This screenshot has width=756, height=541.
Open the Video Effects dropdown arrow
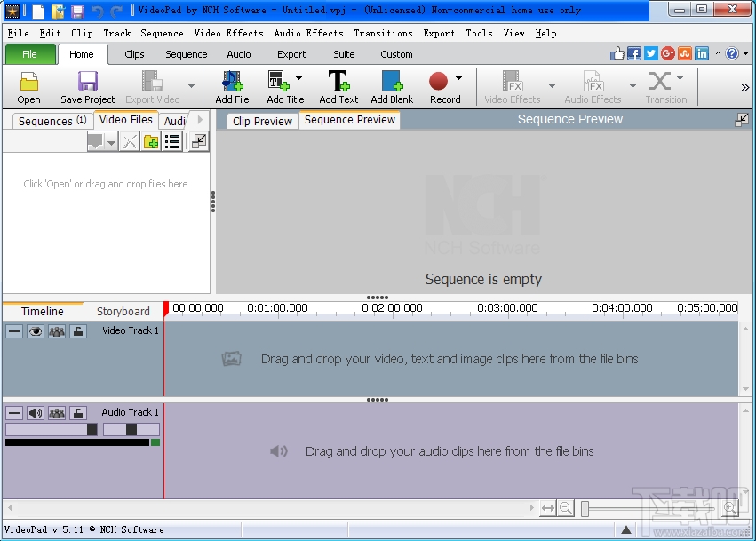point(551,86)
